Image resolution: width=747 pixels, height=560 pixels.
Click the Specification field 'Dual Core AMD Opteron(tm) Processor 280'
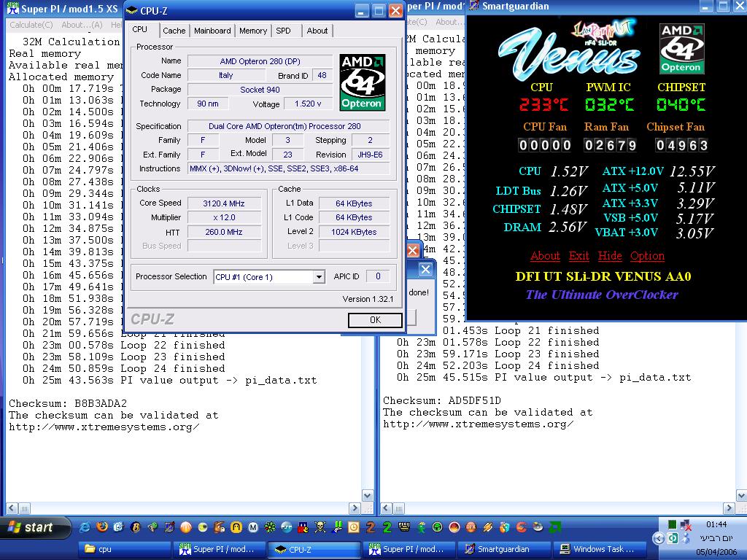[x=288, y=126]
